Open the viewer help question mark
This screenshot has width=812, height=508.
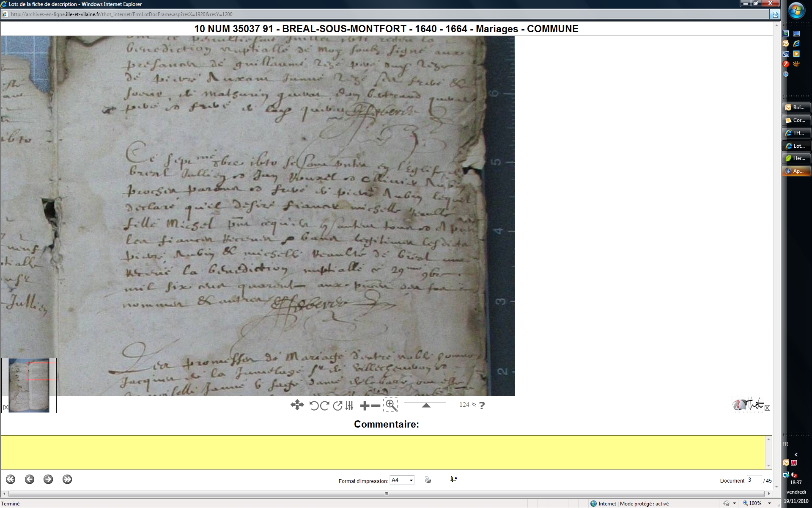click(x=482, y=405)
